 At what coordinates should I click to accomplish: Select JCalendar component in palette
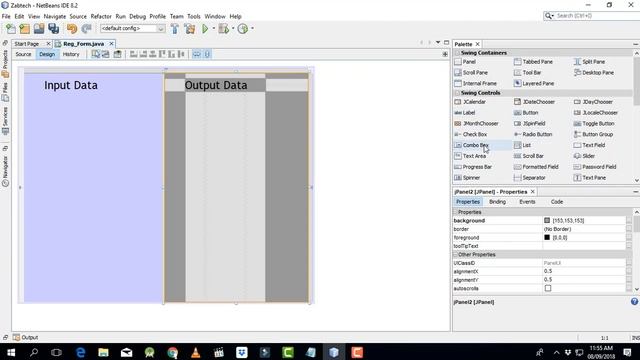470,102
